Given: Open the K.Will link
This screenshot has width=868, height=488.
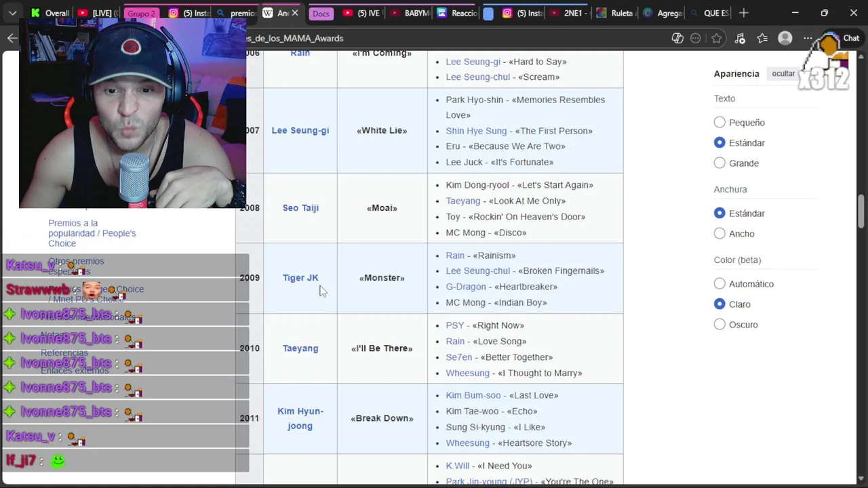Looking at the screenshot, I should (458, 466).
